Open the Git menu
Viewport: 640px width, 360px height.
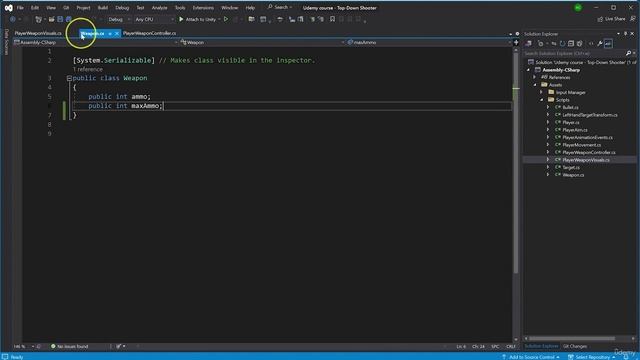pyautogui.click(x=66, y=8)
